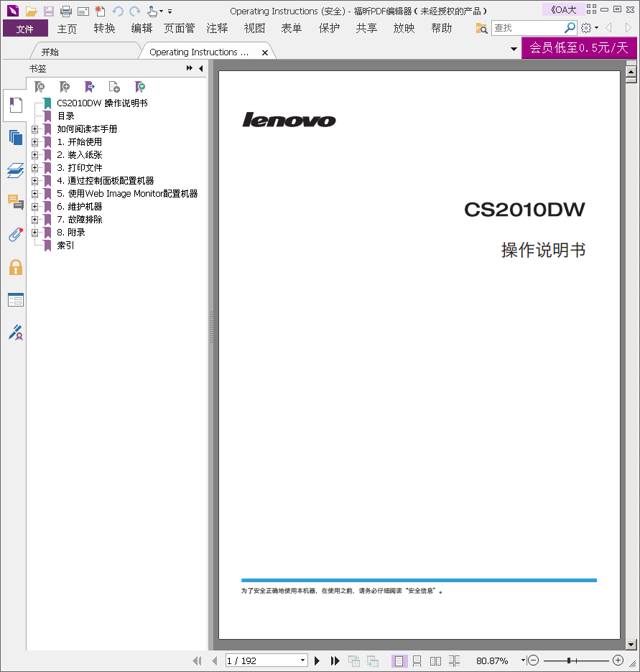Expand 4. 通过控制面板配置机器 bookmark
This screenshot has height=672, width=640.
34,181
